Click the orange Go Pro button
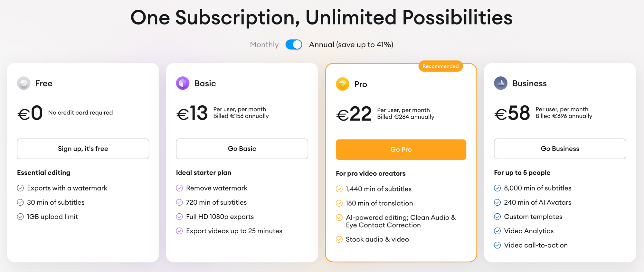The image size is (644, 272). pyautogui.click(x=401, y=150)
